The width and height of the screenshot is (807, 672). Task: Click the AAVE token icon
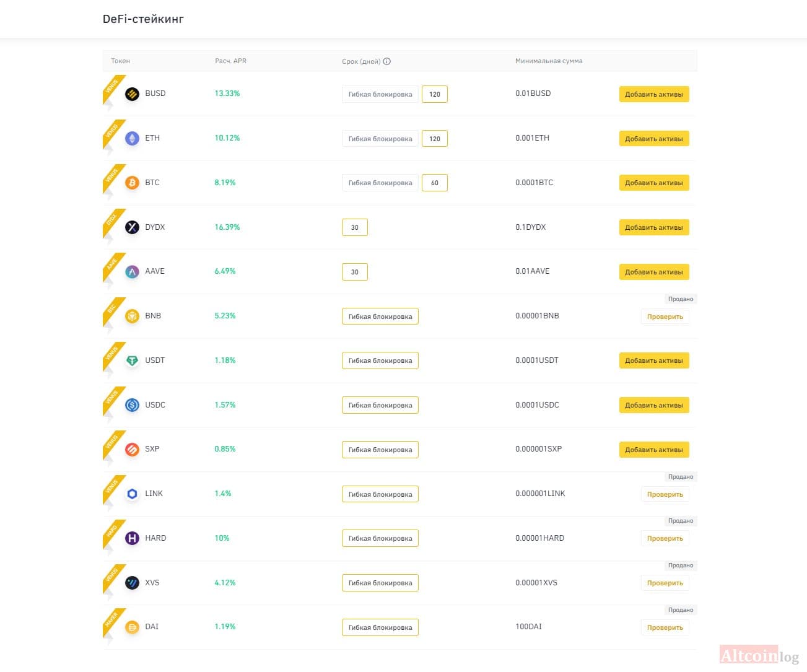pos(132,272)
